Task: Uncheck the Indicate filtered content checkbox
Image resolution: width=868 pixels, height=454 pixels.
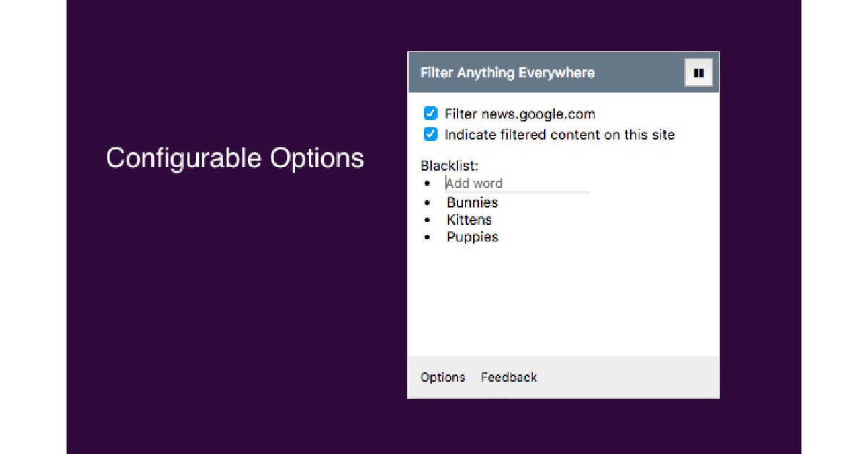Action: pos(430,134)
